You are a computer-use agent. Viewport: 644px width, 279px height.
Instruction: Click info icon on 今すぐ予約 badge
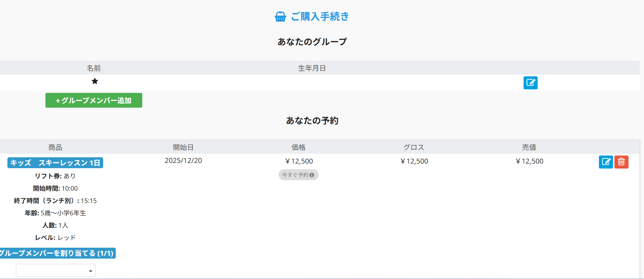[312, 175]
